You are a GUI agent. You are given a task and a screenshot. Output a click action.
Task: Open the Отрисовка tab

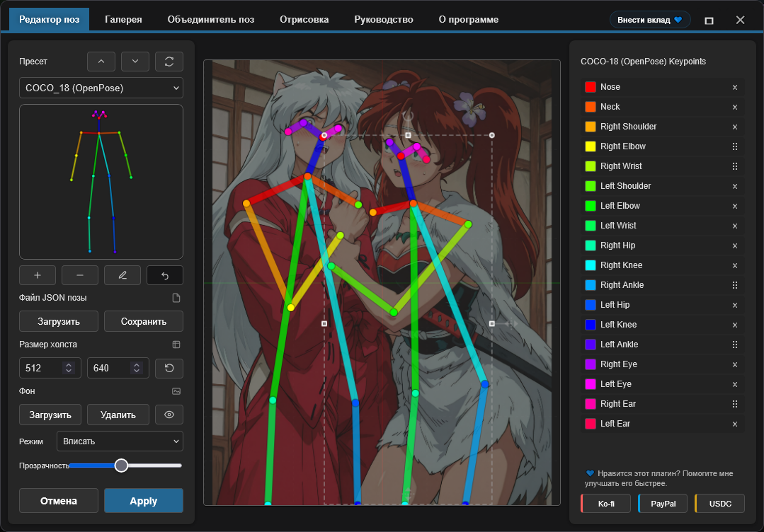point(304,20)
